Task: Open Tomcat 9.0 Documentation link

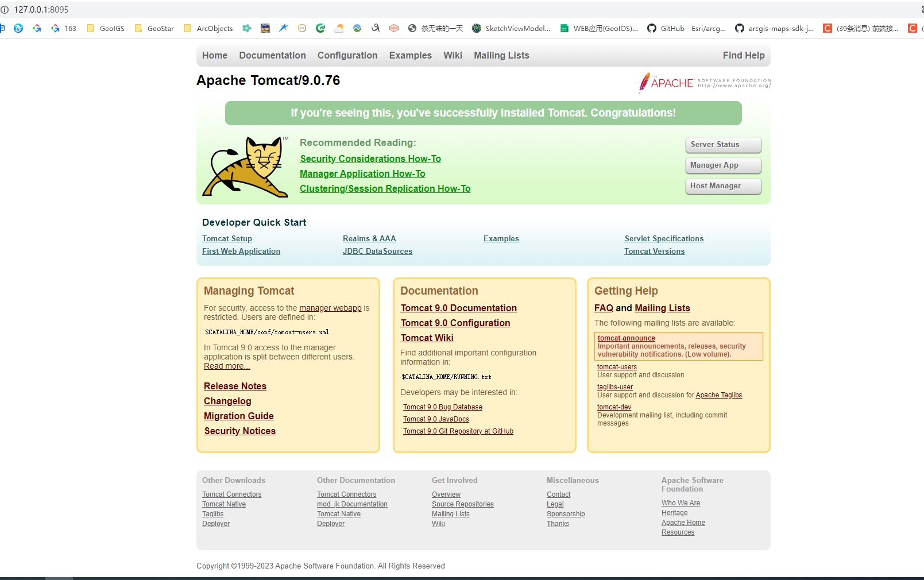Action: 459,308
